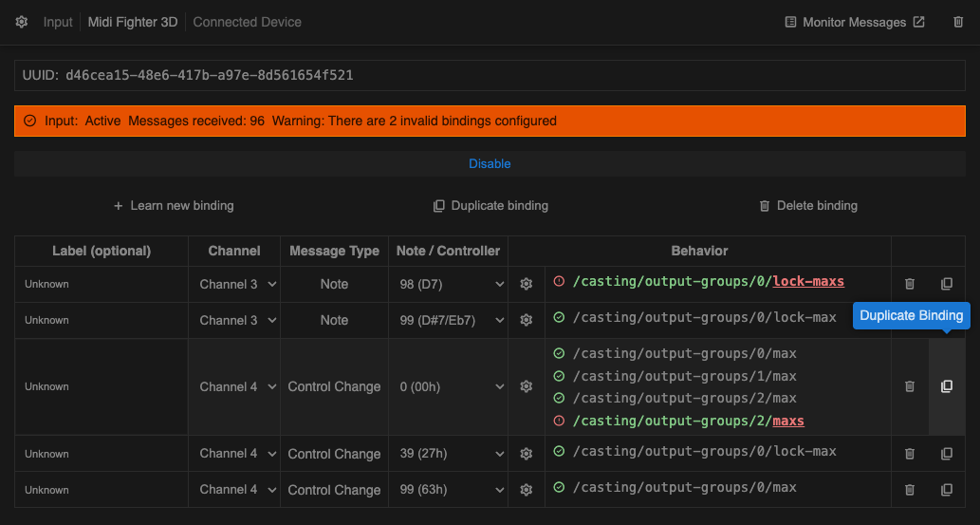Click the Note message type in the 98 (D7) row
This screenshot has height=525, width=980.
coord(334,284)
